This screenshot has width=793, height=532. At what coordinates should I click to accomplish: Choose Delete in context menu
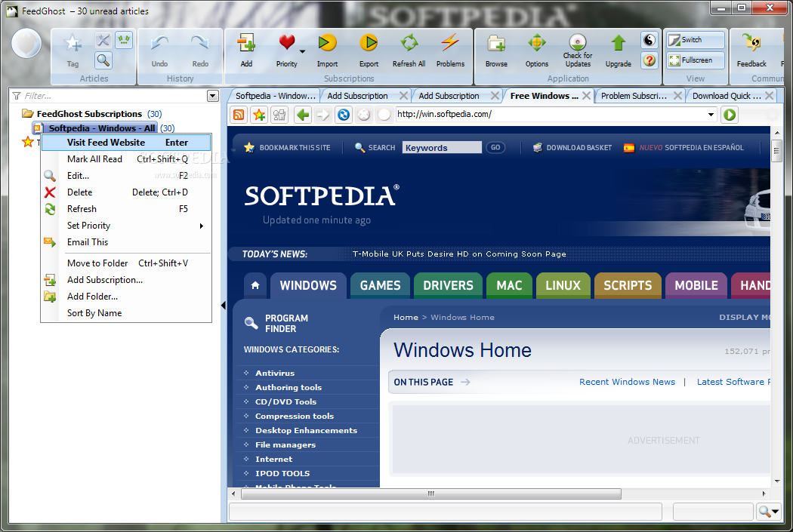126,192
